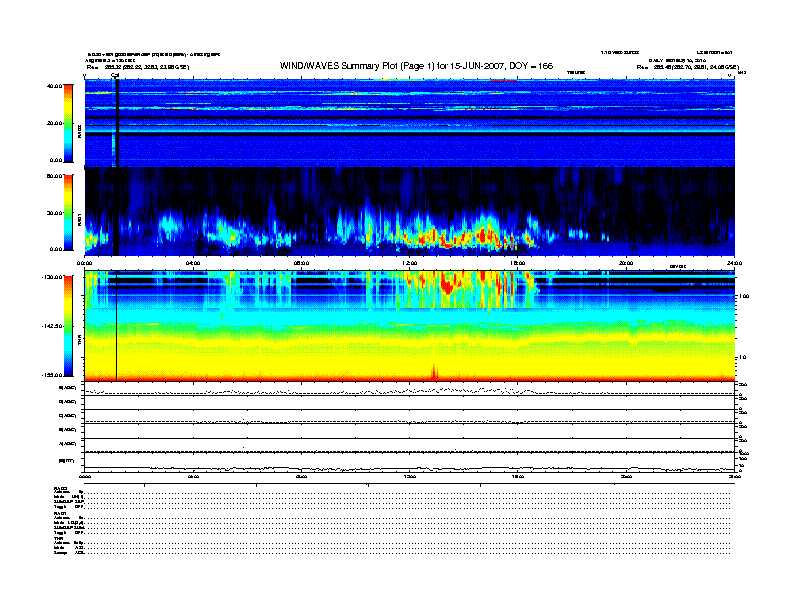Click the RAD1 color scale bar

[68, 212]
